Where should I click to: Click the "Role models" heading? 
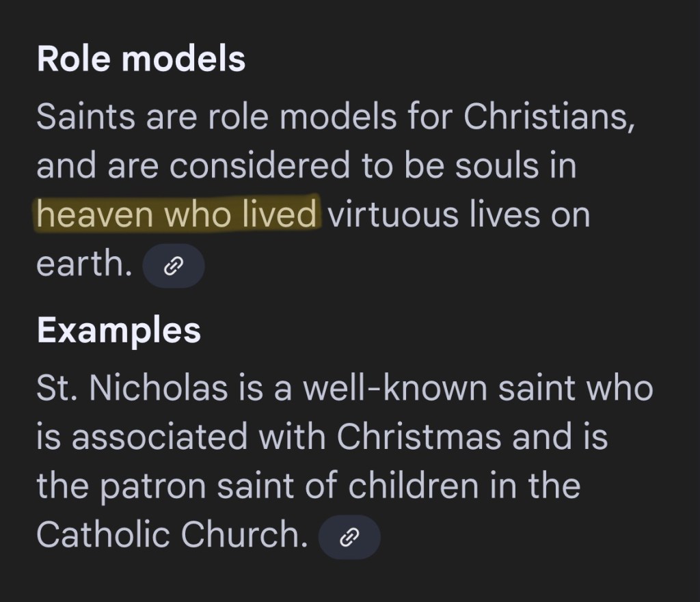click(x=141, y=59)
